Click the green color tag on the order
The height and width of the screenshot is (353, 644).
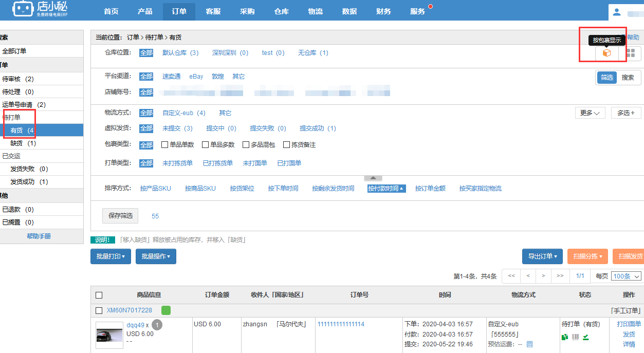click(166, 310)
